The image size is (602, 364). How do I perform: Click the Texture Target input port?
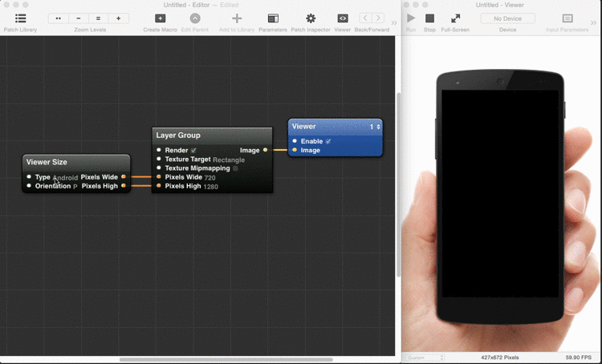159,159
